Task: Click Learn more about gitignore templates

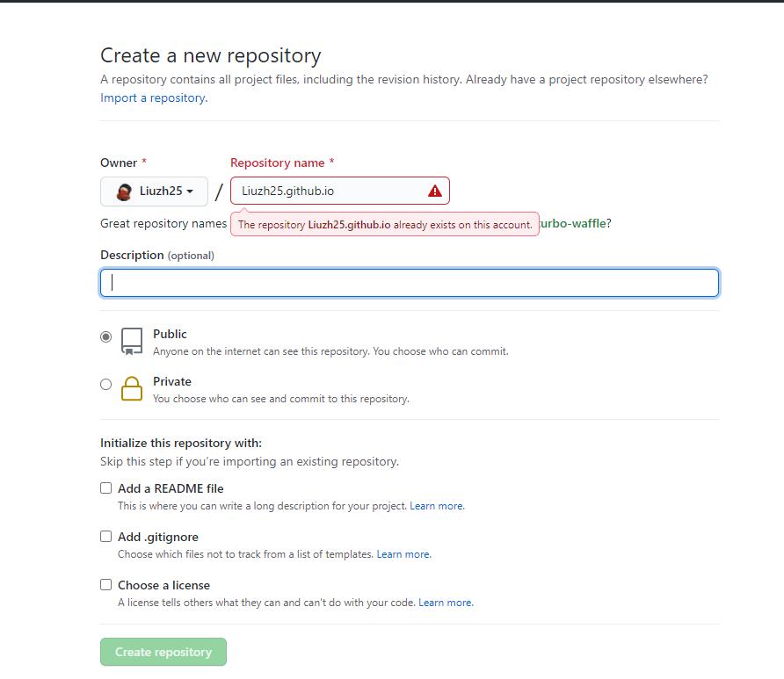Action: (403, 553)
